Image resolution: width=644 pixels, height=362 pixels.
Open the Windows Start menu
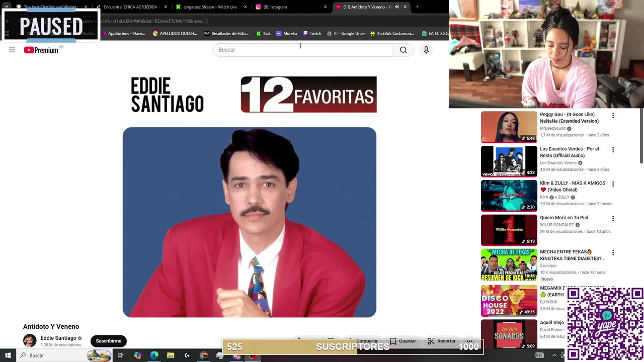click(x=8, y=355)
